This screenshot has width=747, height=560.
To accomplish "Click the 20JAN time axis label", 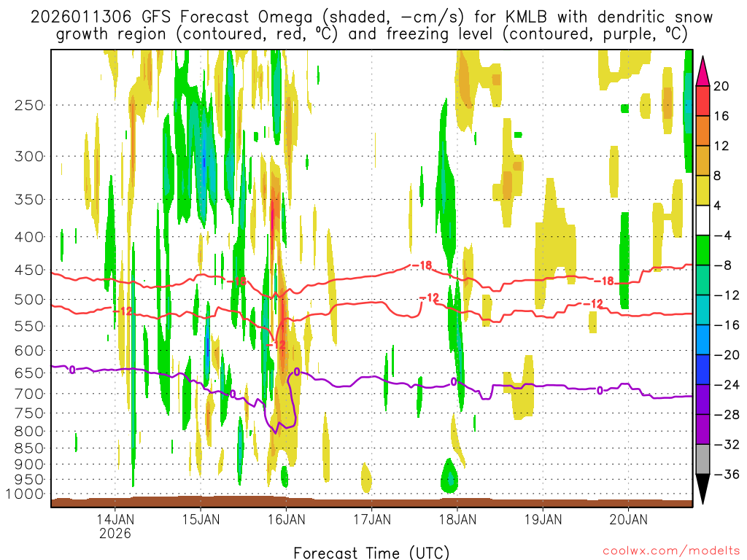I will tap(628, 519).
